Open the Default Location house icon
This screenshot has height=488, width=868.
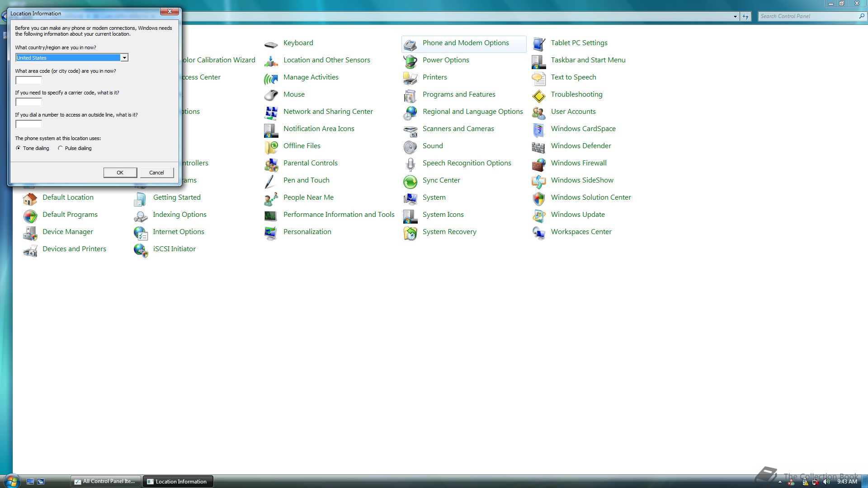point(30,198)
